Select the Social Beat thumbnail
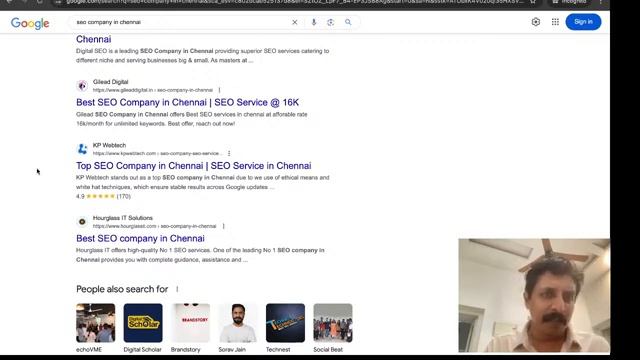 click(333, 323)
